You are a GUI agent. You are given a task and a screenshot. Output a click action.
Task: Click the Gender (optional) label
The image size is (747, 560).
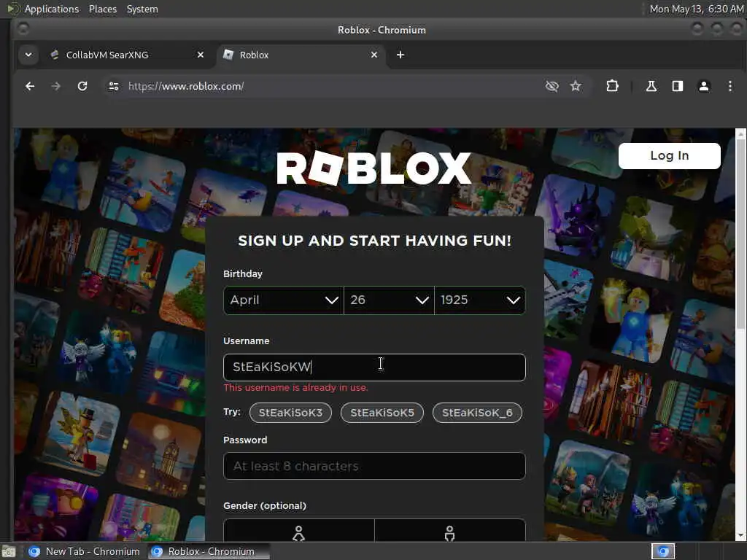click(264, 506)
